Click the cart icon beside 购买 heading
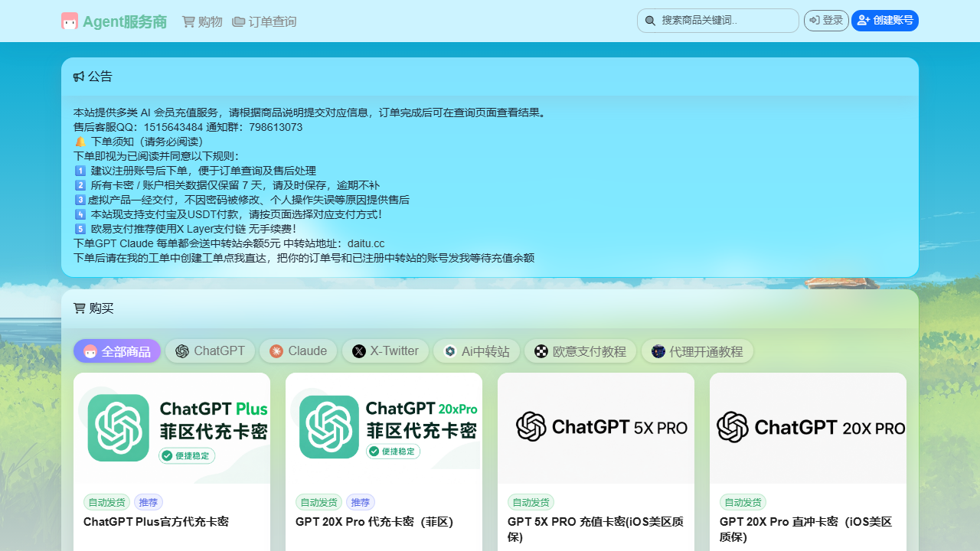 (80, 308)
